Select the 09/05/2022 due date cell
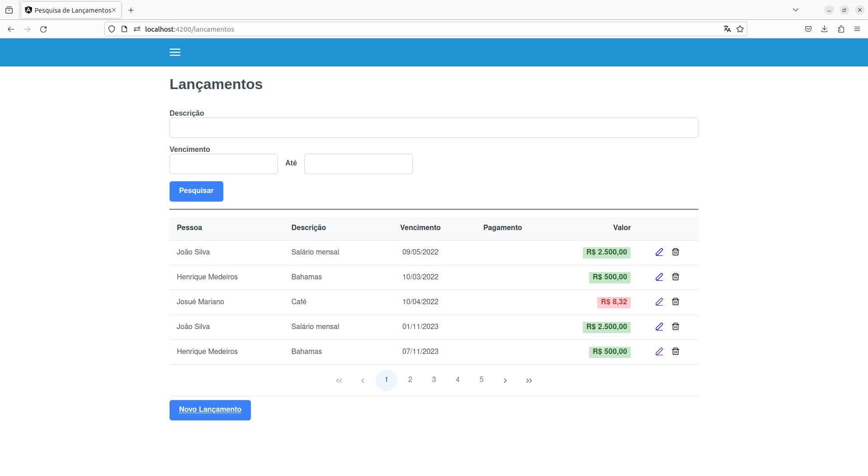The image size is (868, 476). pyautogui.click(x=420, y=252)
